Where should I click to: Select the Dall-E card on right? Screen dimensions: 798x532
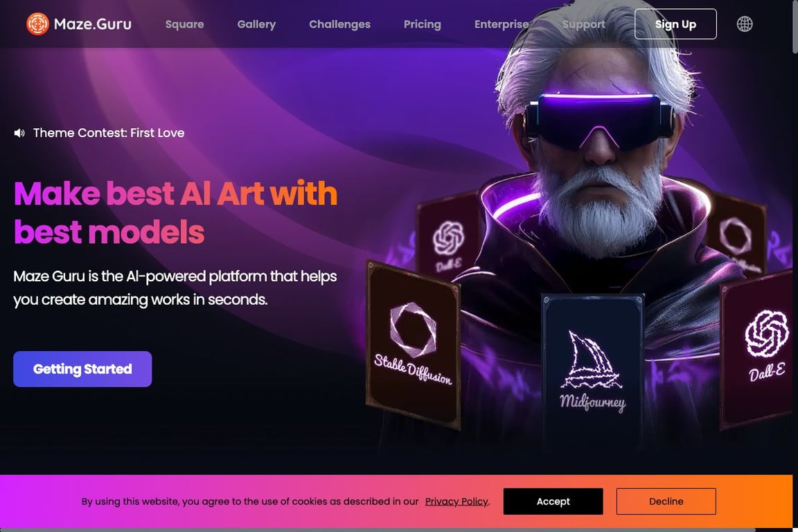759,348
